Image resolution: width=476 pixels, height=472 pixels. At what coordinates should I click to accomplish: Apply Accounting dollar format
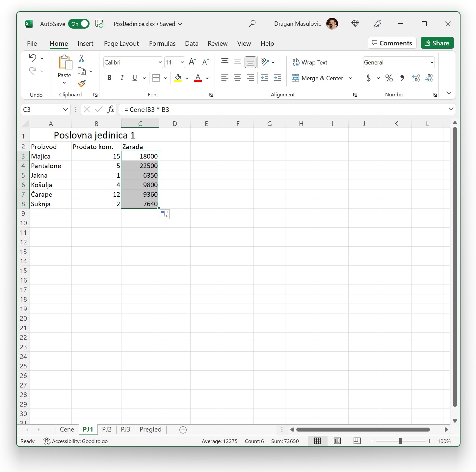click(369, 78)
